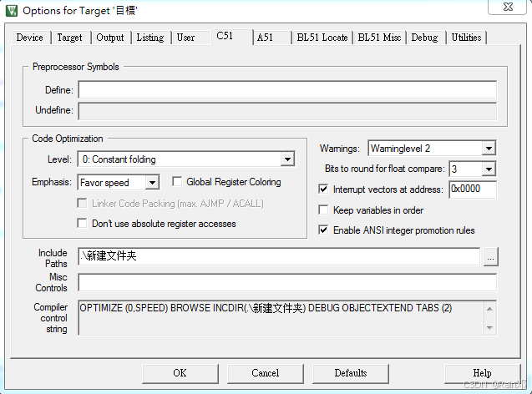This screenshot has width=532, height=394.
Task: Click the Cancel button
Action: [x=265, y=373]
